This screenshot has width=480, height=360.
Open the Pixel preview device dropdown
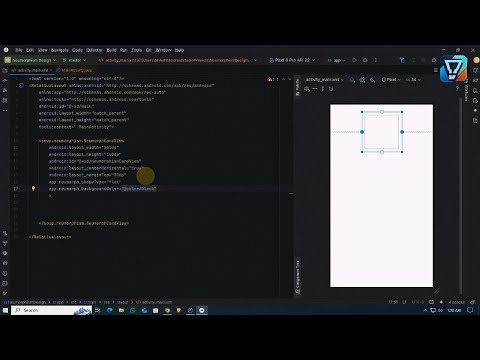[x=391, y=80]
